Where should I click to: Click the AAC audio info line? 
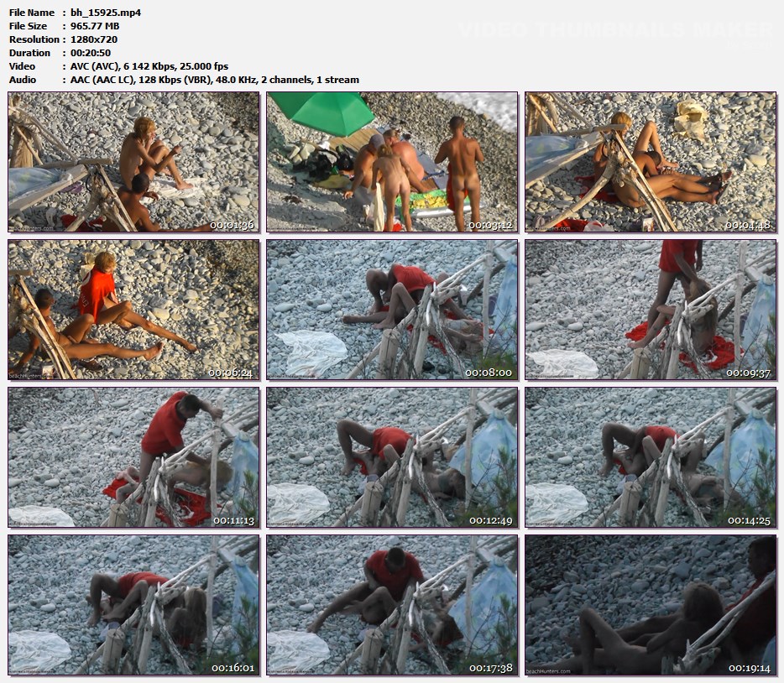(x=214, y=80)
